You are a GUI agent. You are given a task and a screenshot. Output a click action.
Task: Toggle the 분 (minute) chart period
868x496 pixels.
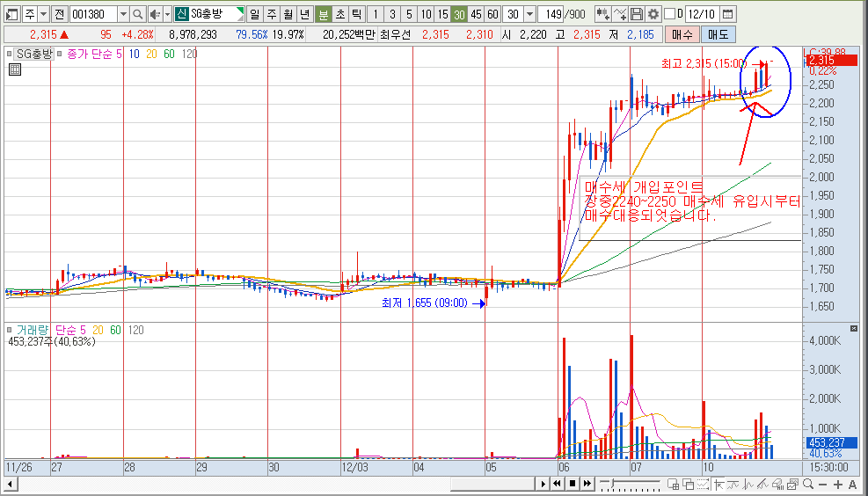(323, 14)
